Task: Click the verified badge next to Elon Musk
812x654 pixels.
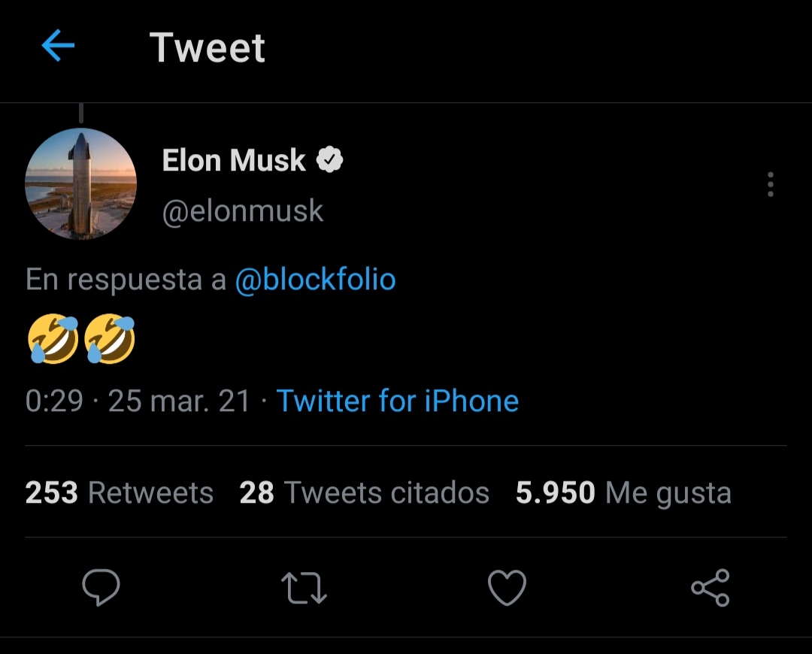Action: [x=329, y=160]
